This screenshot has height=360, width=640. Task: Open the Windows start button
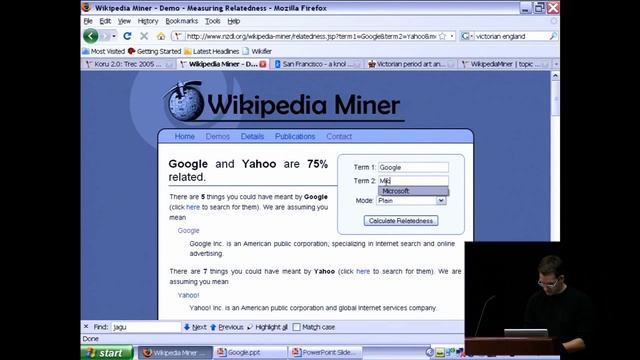pyautogui.click(x=107, y=353)
